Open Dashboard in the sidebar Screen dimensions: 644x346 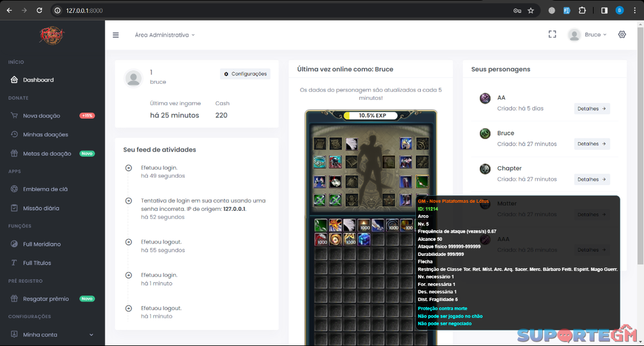point(38,80)
